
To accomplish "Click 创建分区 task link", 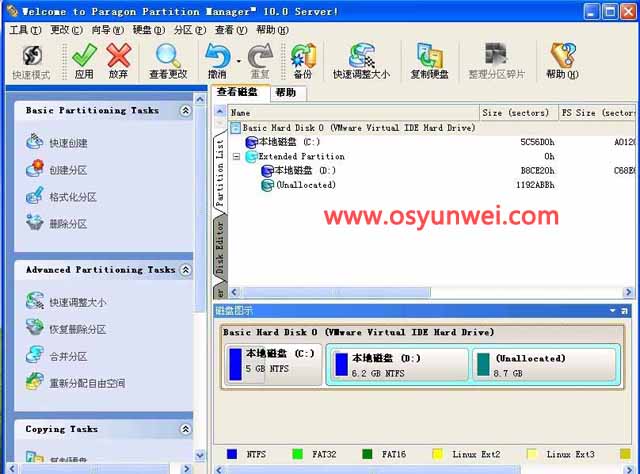I will pyautogui.click(x=57, y=169).
